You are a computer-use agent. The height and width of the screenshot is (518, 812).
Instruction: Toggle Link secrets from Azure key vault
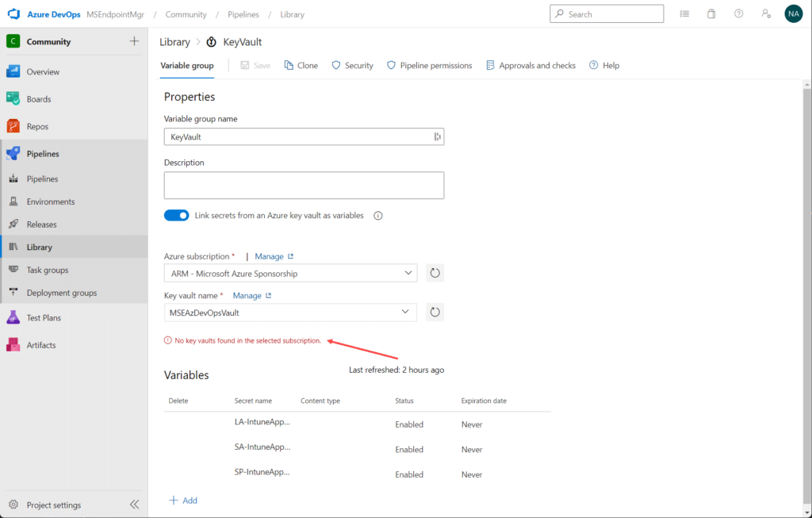click(x=177, y=216)
